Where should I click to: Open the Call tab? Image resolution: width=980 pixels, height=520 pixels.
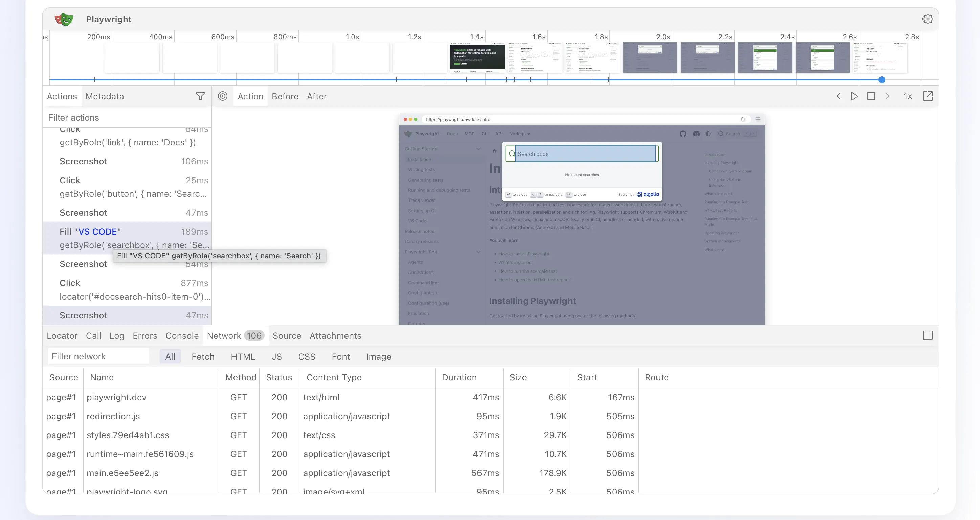tap(94, 336)
